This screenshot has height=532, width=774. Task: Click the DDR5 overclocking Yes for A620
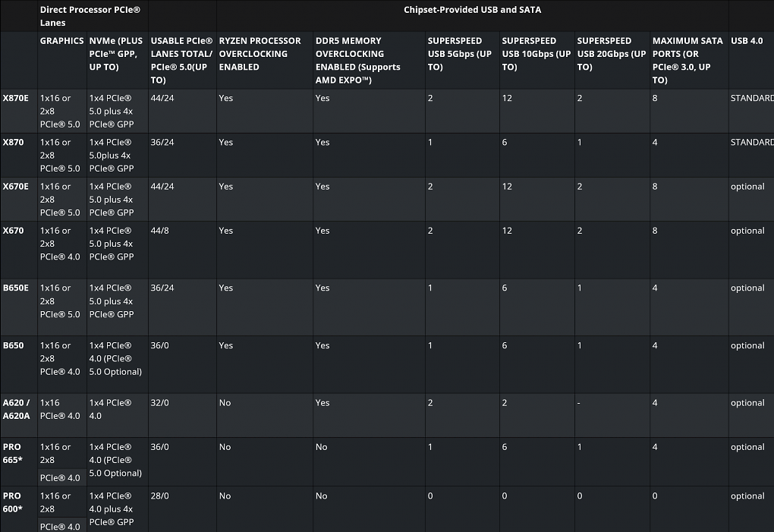tap(322, 403)
